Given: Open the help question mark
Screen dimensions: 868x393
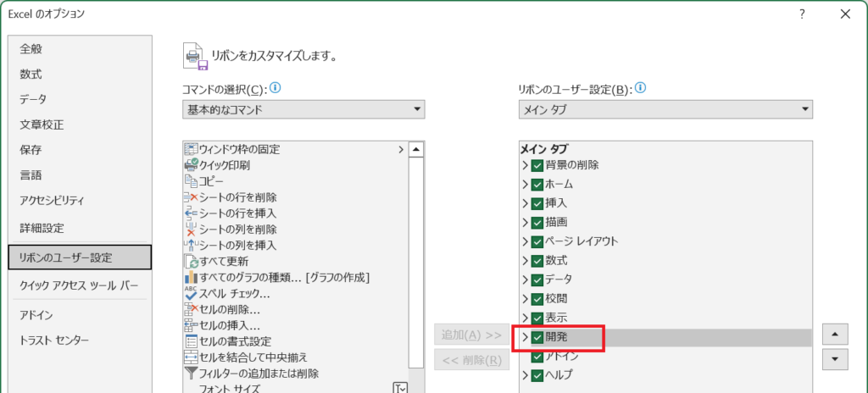Looking at the screenshot, I should pyautogui.click(x=802, y=14).
